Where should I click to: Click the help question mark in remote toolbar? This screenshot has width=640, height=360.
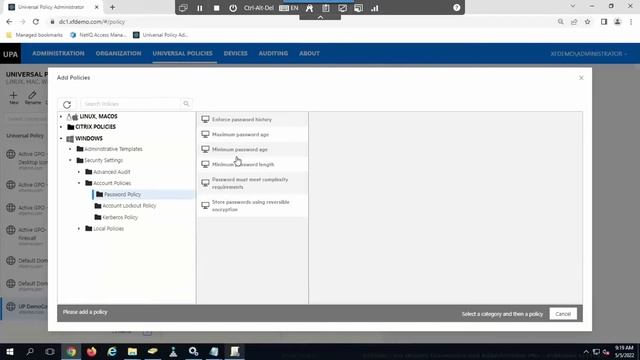coord(456,8)
